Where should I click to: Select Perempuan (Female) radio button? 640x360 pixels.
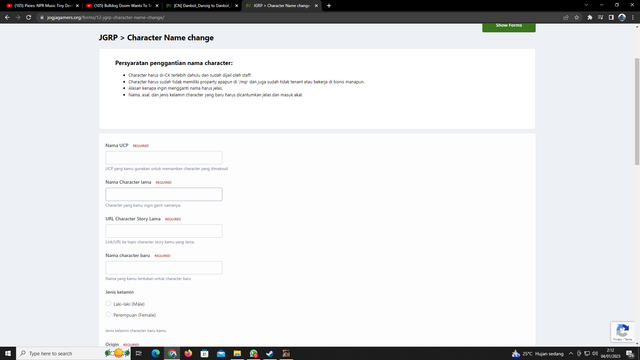[108, 315]
